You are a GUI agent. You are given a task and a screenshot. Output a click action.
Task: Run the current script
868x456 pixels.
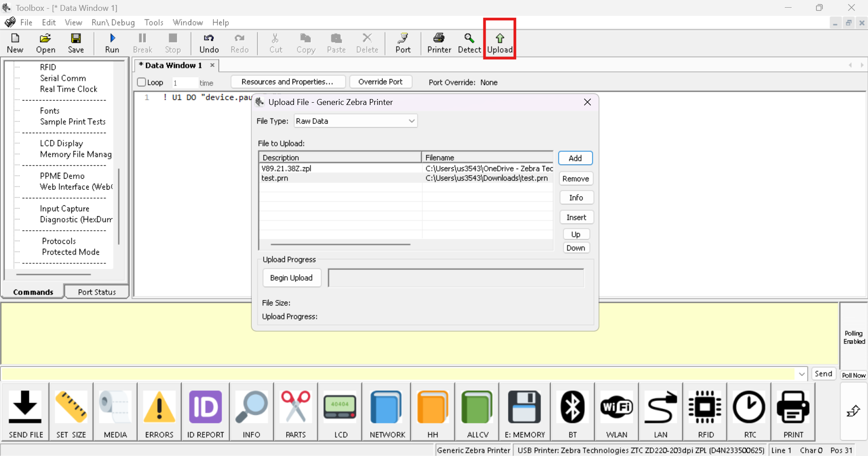pyautogui.click(x=112, y=43)
